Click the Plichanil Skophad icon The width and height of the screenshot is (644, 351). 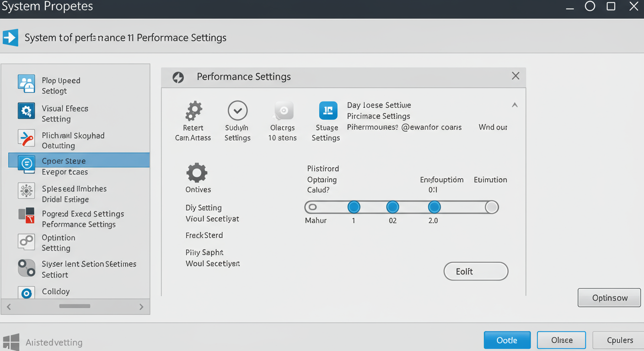[27, 138]
